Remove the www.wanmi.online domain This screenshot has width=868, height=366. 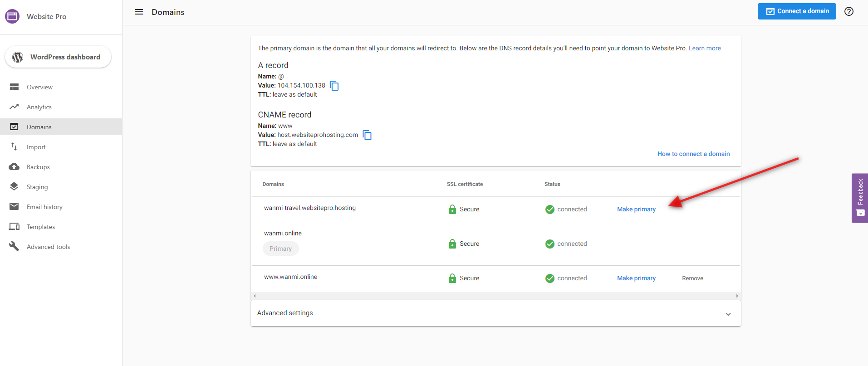pyautogui.click(x=692, y=278)
